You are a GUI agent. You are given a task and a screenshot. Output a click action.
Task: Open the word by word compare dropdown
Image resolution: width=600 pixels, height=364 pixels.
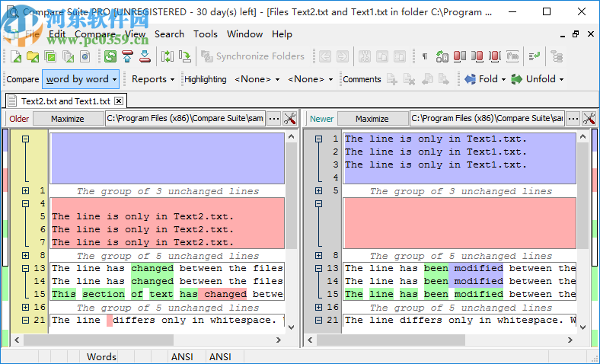click(81, 79)
